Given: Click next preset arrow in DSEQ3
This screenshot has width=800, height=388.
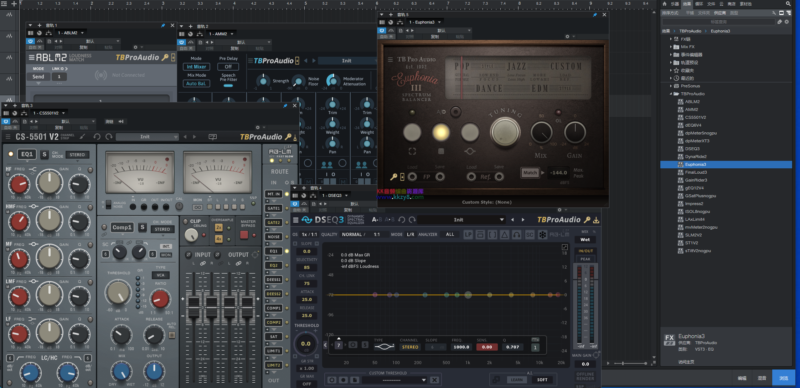Looking at the screenshot, I should 523,220.
